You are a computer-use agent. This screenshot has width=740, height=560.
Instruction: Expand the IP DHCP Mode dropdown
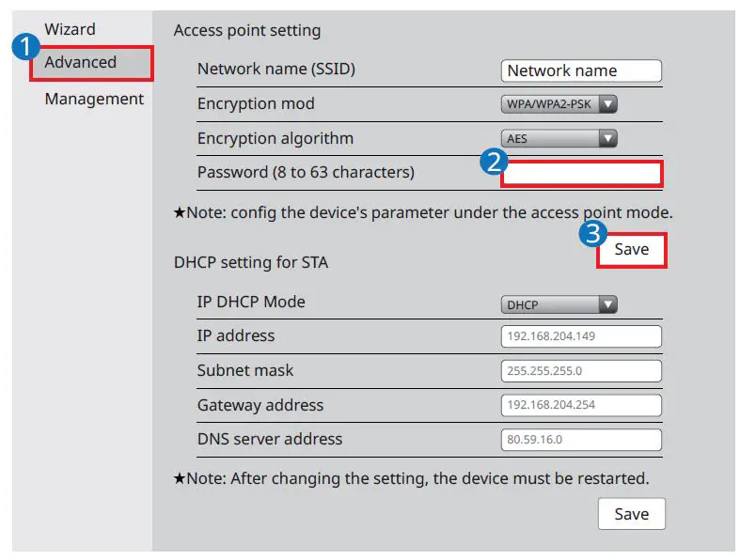click(x=559, y=304)
